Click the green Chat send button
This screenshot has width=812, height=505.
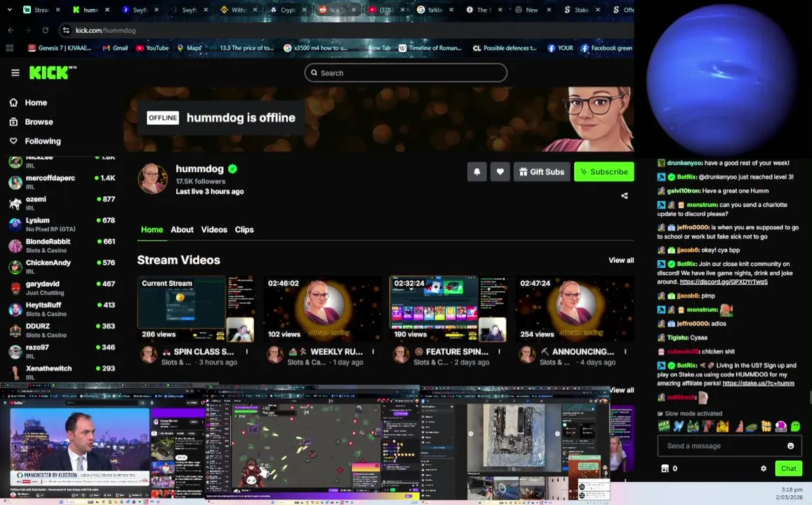point(788,469)
